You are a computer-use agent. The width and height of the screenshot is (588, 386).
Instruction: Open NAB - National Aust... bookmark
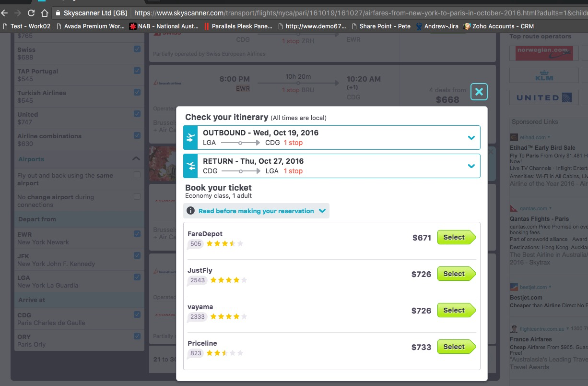(x=164, y=26)
